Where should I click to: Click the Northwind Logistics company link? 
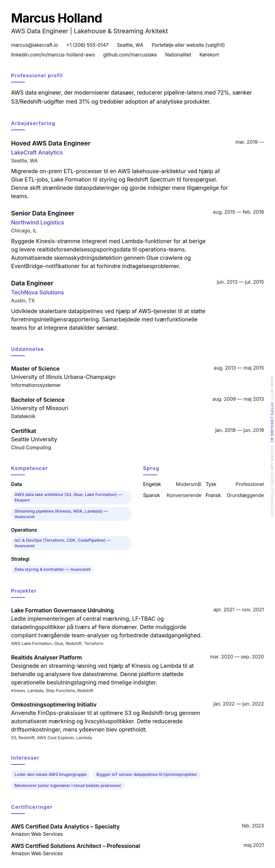click(37, 222)
